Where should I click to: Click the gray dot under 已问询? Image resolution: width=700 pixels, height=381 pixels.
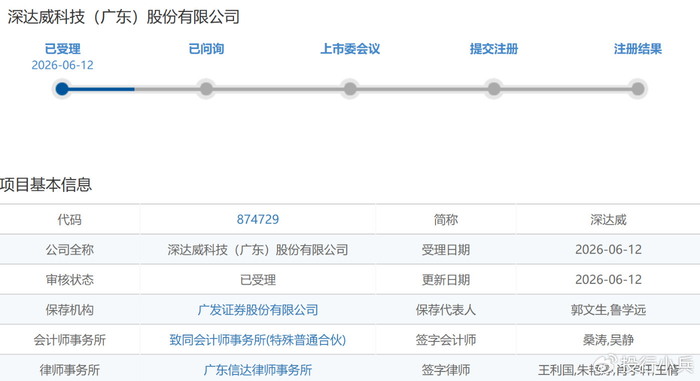click(x=206, y=89)
